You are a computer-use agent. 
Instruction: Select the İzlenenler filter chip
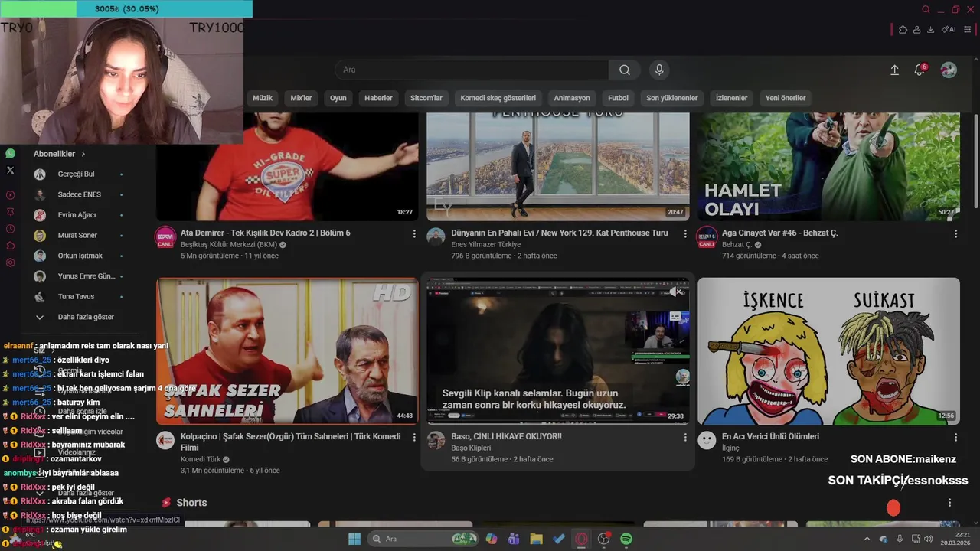(x=731, y=98)
